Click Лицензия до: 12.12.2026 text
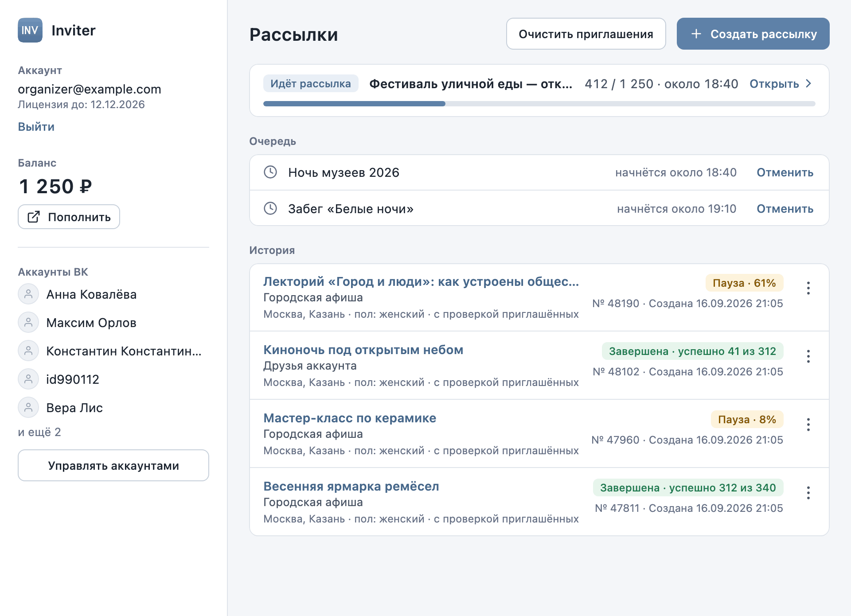Image resolution: width=851 pixels, height=616 pixels. pos(81,105)
